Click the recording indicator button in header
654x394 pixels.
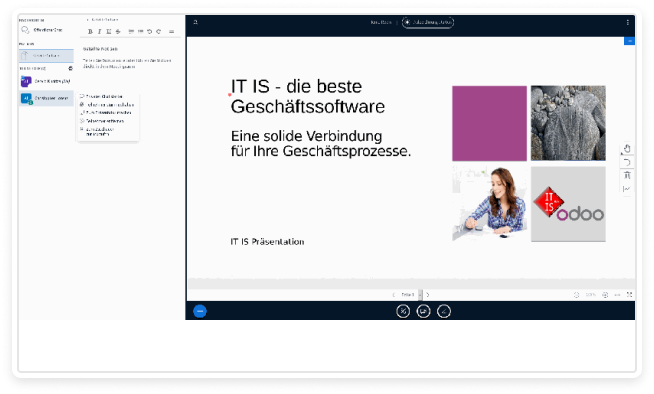(428, 23)
